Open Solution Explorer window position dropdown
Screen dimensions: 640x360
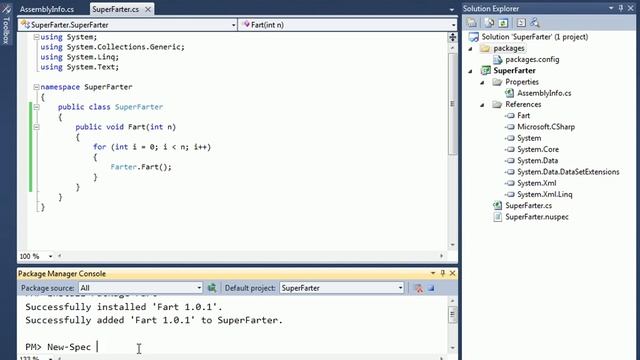click(x=611, y=8)
